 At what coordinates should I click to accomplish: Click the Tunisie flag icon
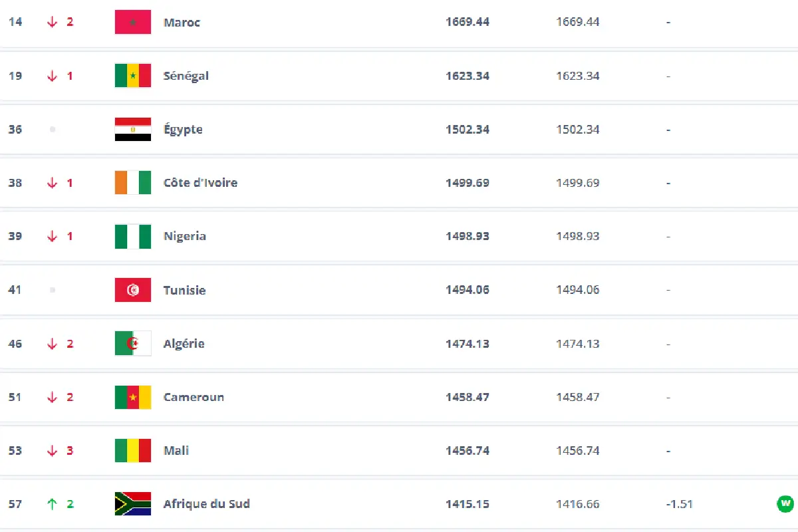(x=133, y=290)
